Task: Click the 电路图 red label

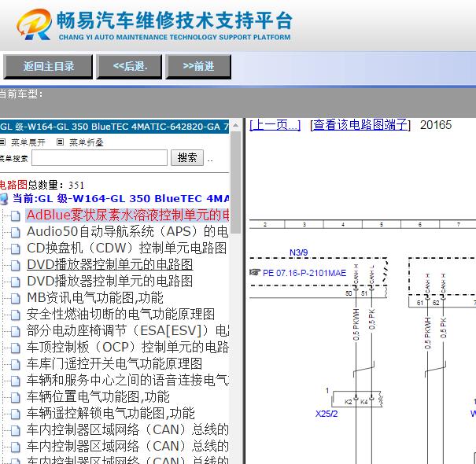Action: point(13,185)
